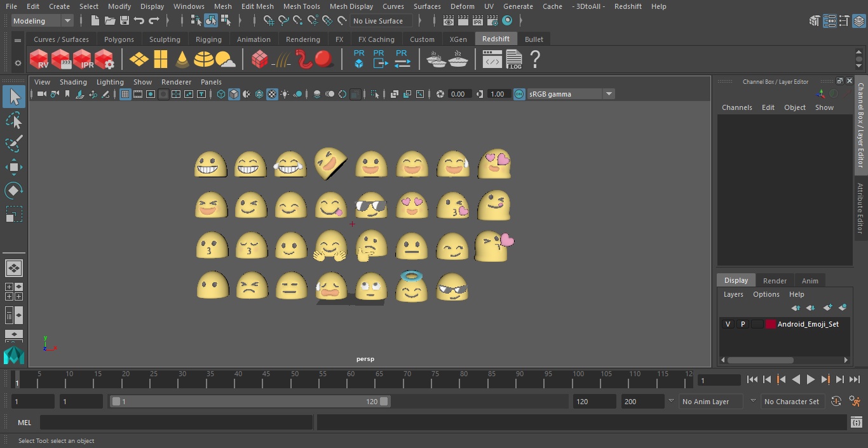Open Redshift RenderView RV icon
Screen dimensions: 868x448
click(x=39, y=60)
